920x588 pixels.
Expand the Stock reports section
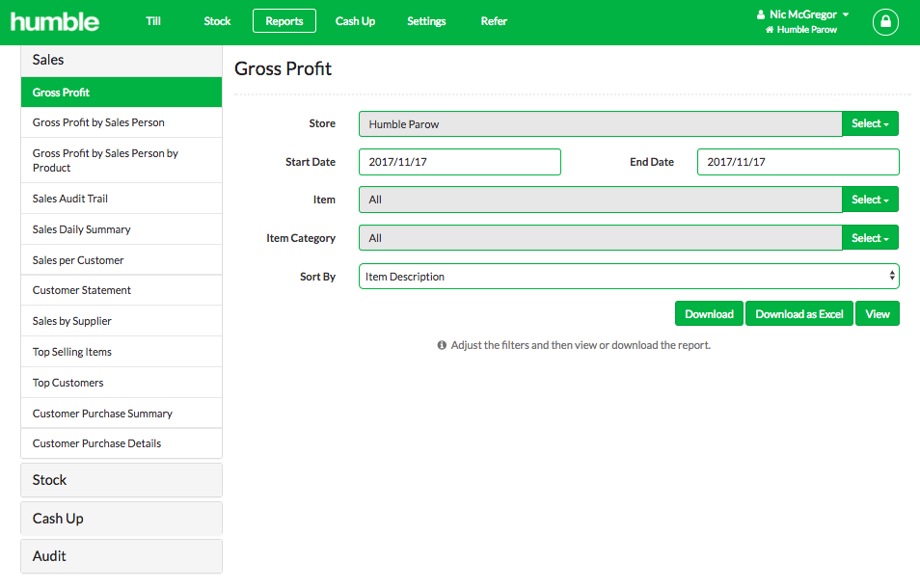pos(122,480)
